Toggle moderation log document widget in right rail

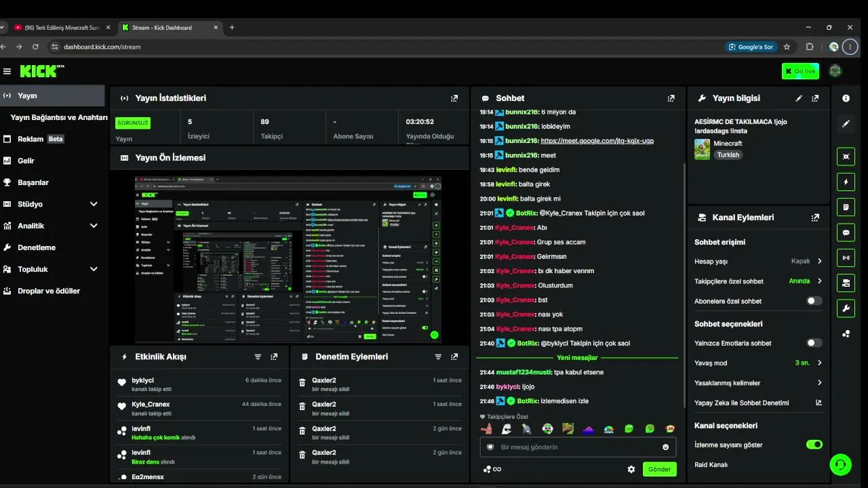point(846,207)
